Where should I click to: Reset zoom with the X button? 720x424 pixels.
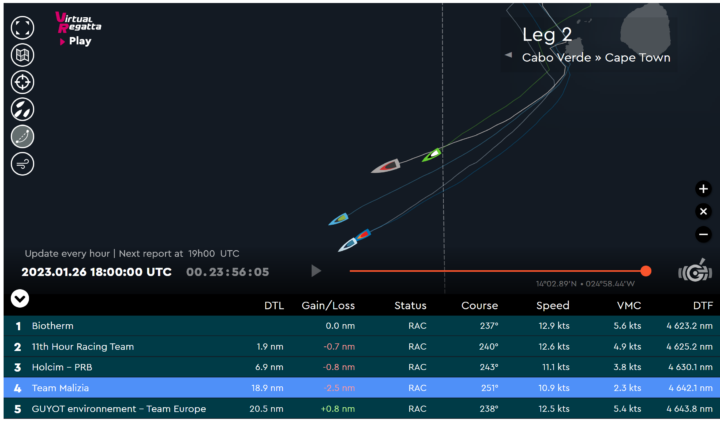[703, 212]
